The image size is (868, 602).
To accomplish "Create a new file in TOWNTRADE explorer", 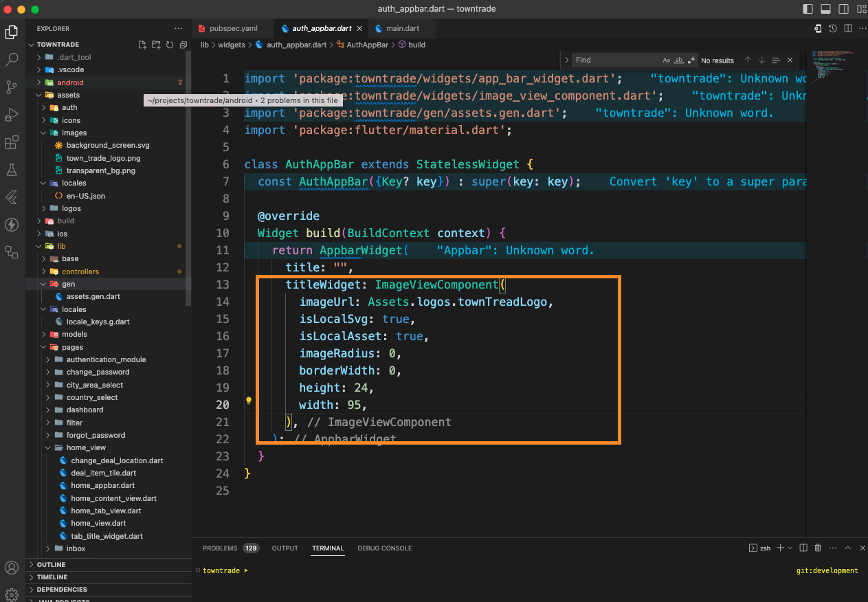I will tap(142, 45).
